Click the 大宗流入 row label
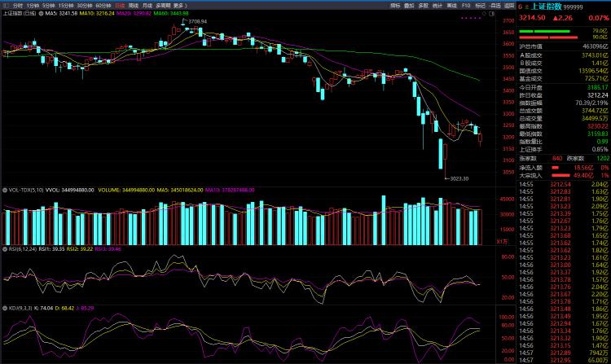The width and height of the screenshot is (611, 364). tap(530, 176)
